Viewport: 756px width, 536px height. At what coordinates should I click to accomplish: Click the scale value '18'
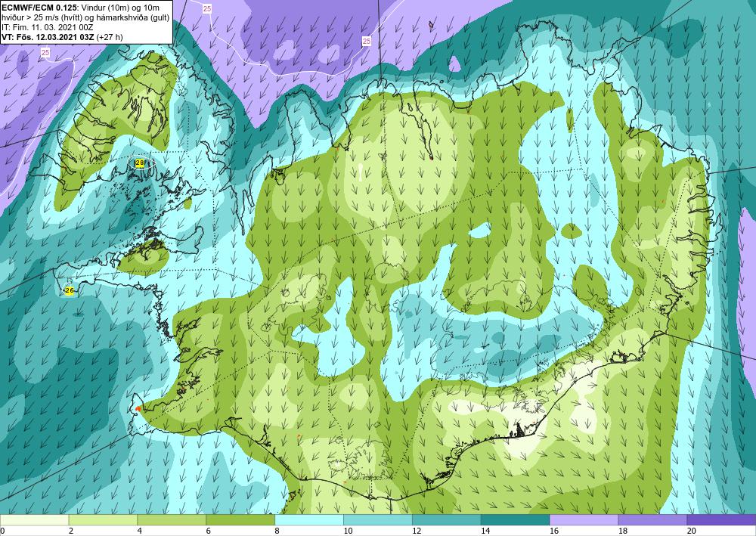622,531
